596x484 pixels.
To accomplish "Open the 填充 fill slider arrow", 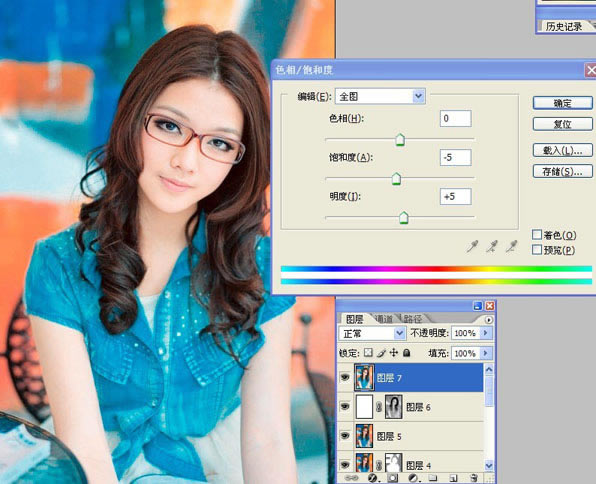I will click(485, 353).
